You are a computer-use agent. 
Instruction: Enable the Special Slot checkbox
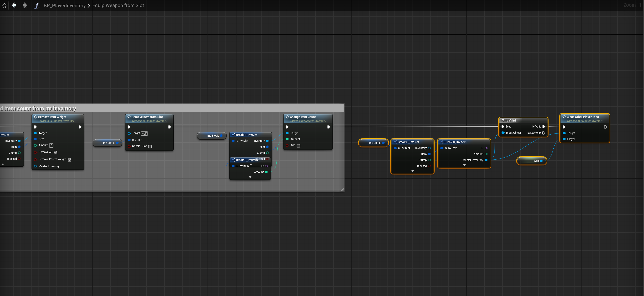(150, 146)
